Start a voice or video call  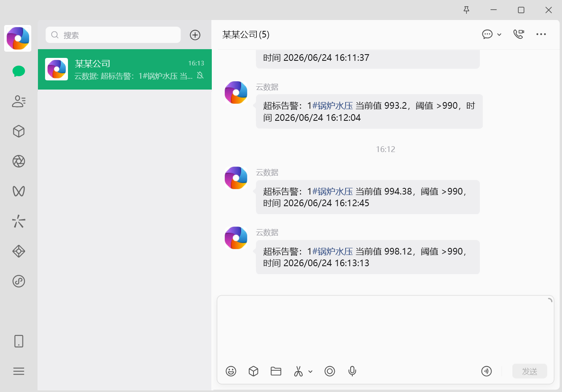(x=518, y=34)
